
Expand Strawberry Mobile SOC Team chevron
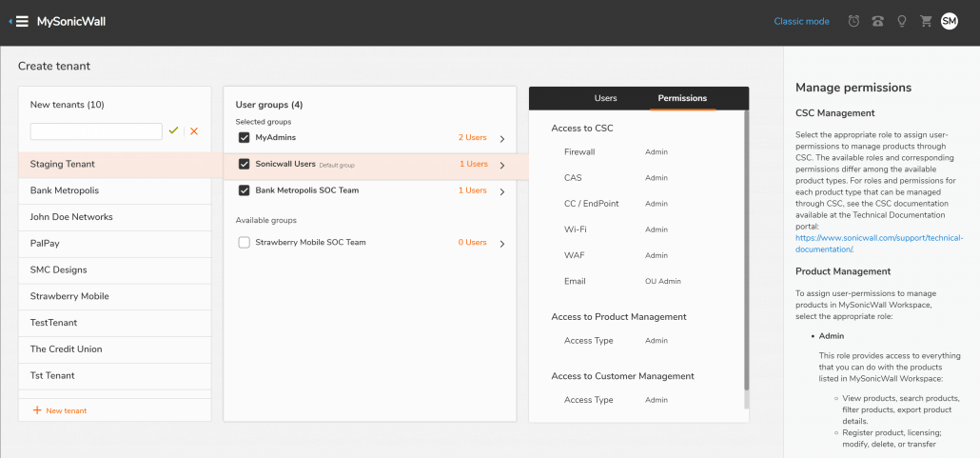click(x=501, y=244)
